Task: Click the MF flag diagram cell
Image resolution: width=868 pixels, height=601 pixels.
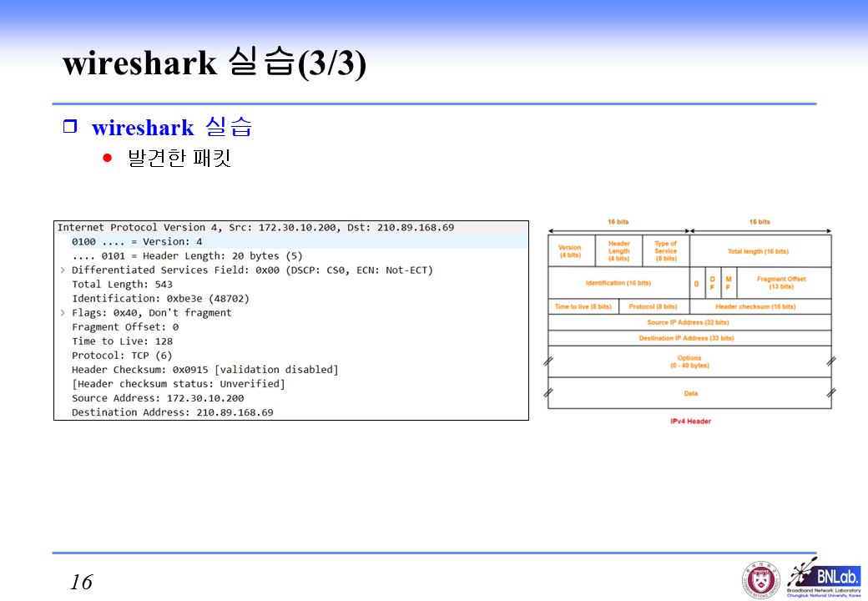Action: [729, 283]
